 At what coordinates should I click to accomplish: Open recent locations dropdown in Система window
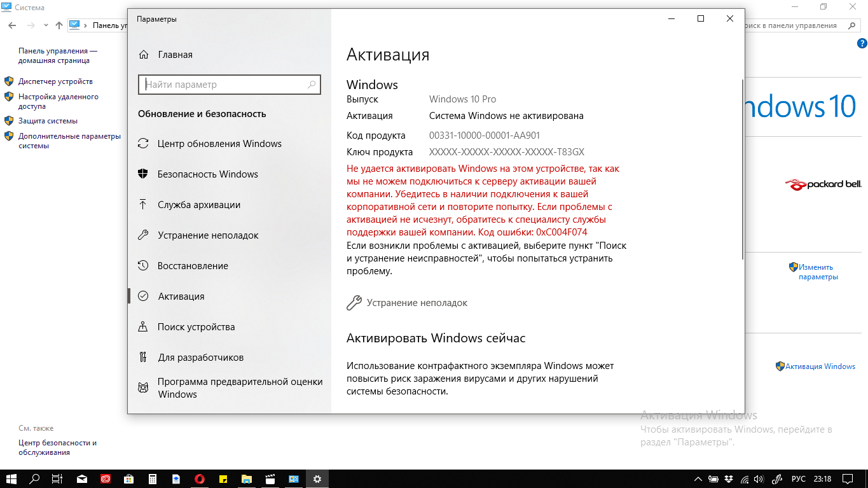46,25
